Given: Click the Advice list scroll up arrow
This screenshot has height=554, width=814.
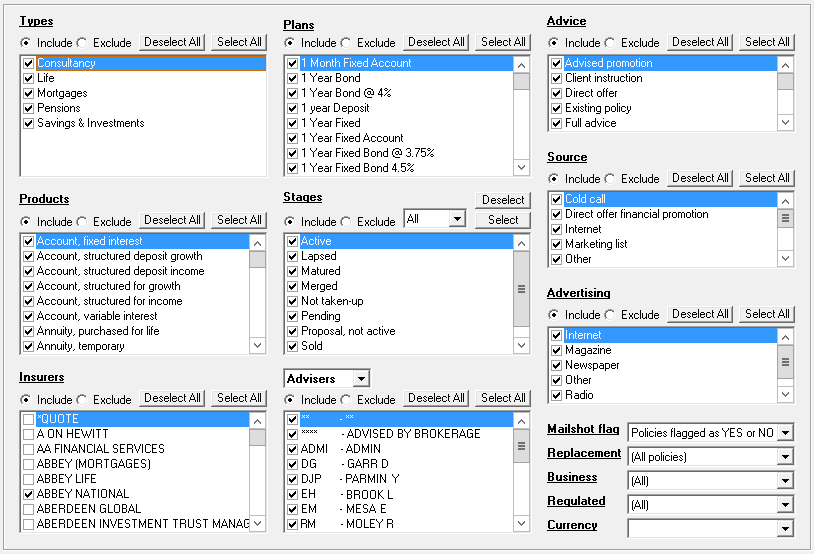Looking at the screenshot, I should pyautogui.click(x=785, y=65).
